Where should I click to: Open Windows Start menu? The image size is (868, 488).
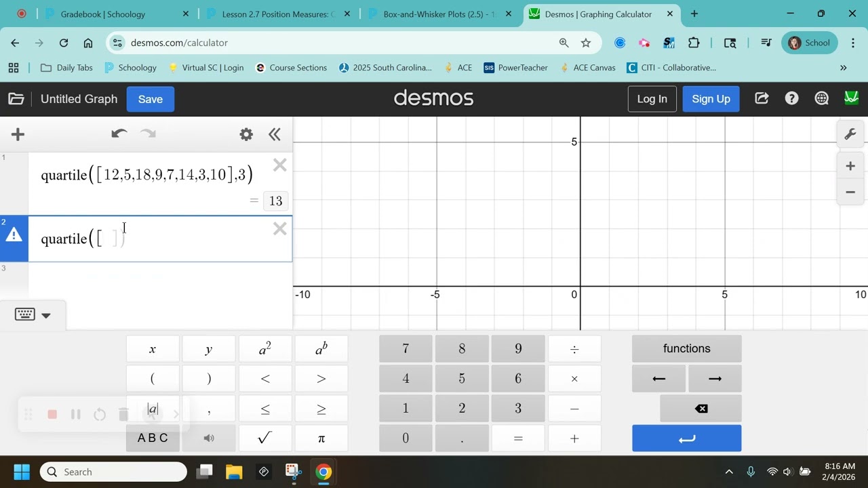click(22, 472)
